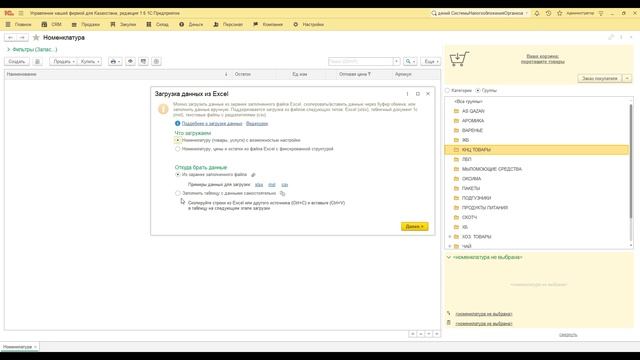The height and width of the screenshot is (360, 640).
Task: Open the hamburger main menu in title bar
Action: [x=21, y=13]
